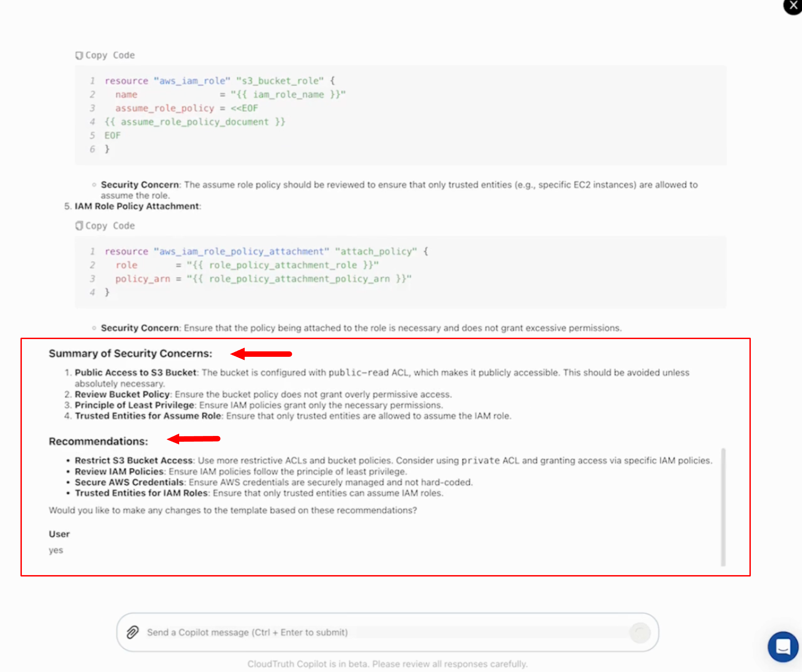Click the clipboard icon above the attach_policy code

79,226
